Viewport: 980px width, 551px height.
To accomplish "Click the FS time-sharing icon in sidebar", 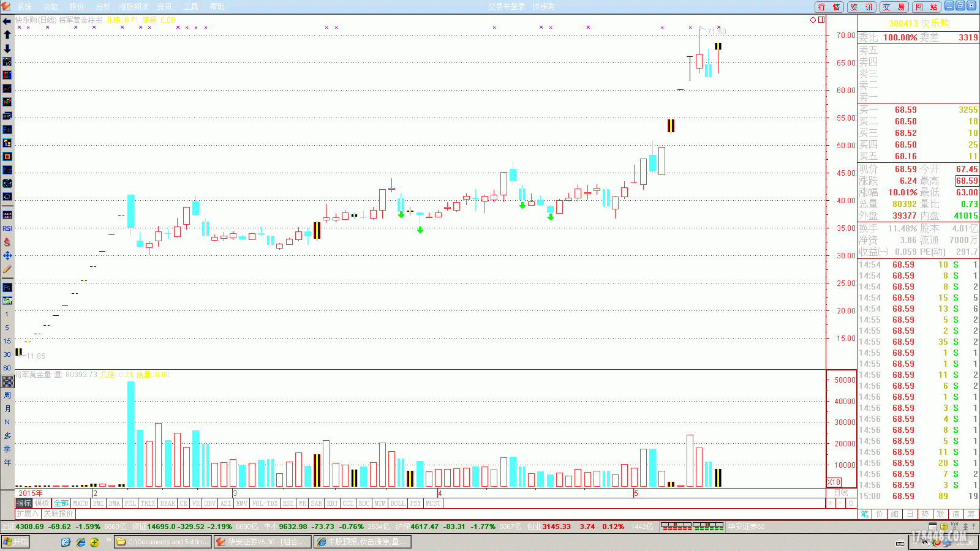I will click(7, 287).
